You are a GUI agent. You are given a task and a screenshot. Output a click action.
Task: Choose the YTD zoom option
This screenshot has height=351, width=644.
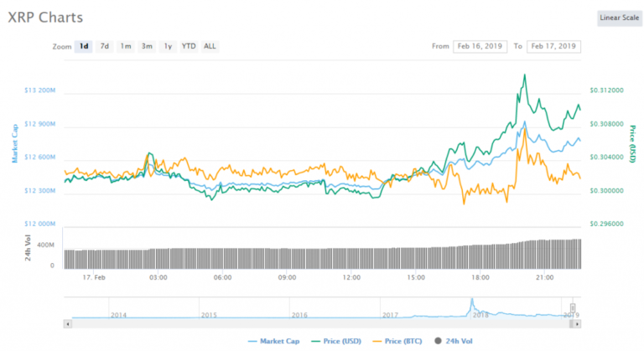(x=189, y=46)
